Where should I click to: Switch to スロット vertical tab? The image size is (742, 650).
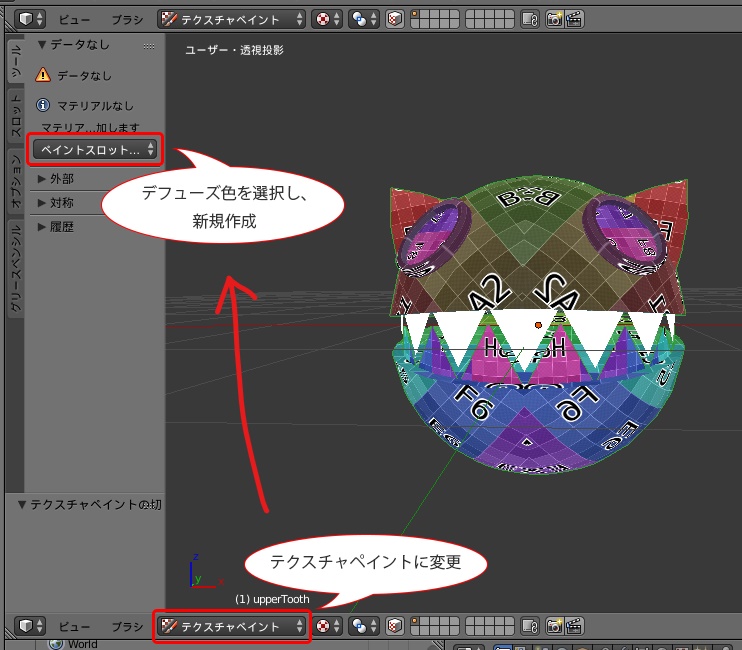16,115
